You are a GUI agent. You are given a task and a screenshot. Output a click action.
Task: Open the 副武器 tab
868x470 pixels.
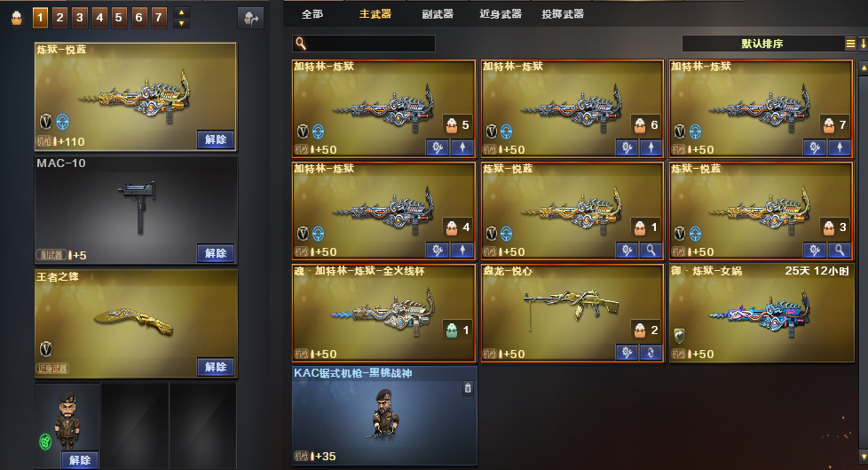point(438,14)
